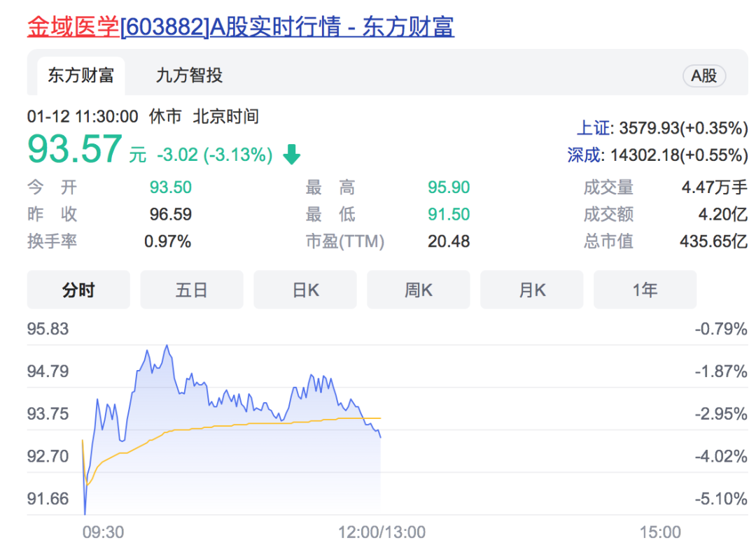Click the current price 93.57
The image size is (756, 547).
(x=75, y=149)
